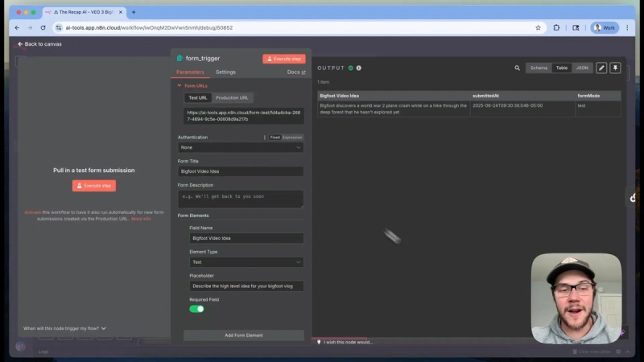Click the '1 item' output count
Viewport: 644px width, 362px height.
tap(324, 82)
